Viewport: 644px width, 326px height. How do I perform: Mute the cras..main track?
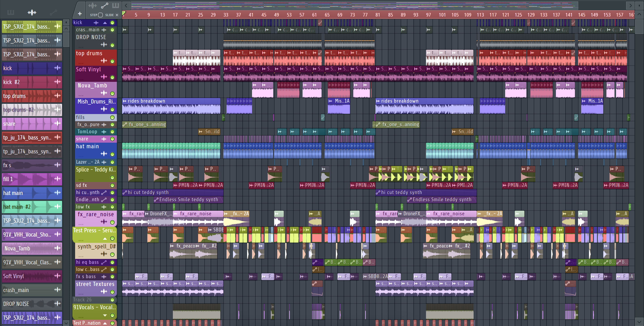(112, 30)
